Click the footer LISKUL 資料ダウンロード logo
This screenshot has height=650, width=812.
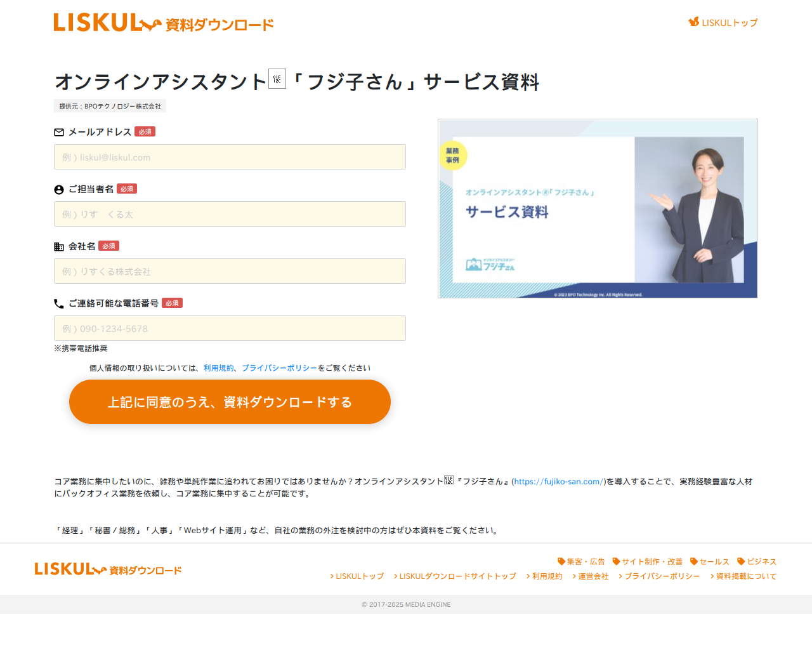point(108,569)
